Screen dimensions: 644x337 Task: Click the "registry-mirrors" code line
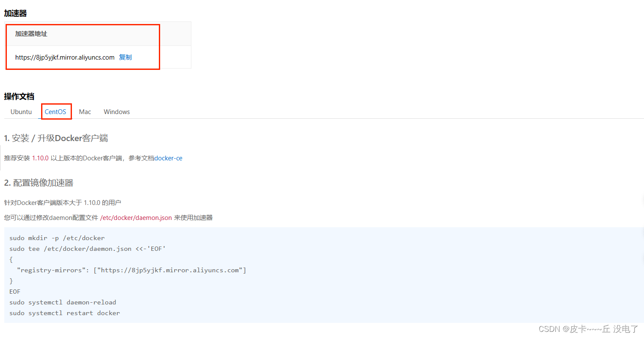tap(131, 270)
